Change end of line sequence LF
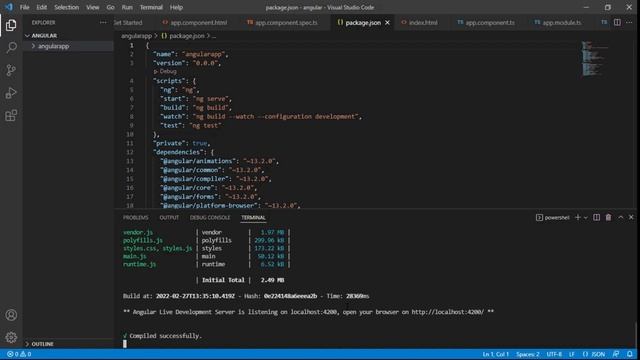 (x=572, y=354)
